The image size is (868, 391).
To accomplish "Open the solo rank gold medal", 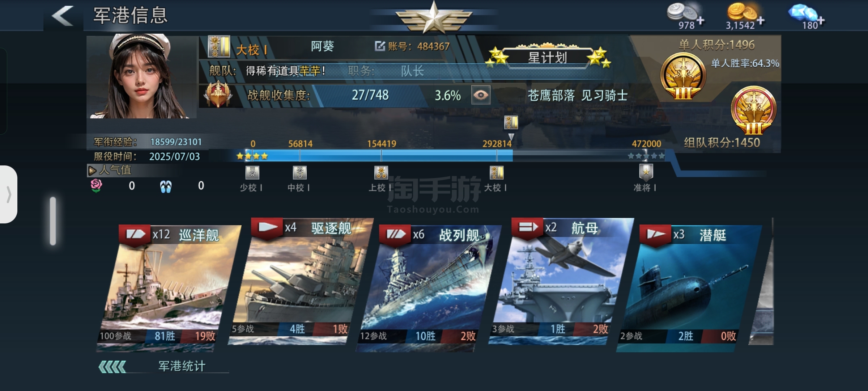I will (x=683, y=76).
